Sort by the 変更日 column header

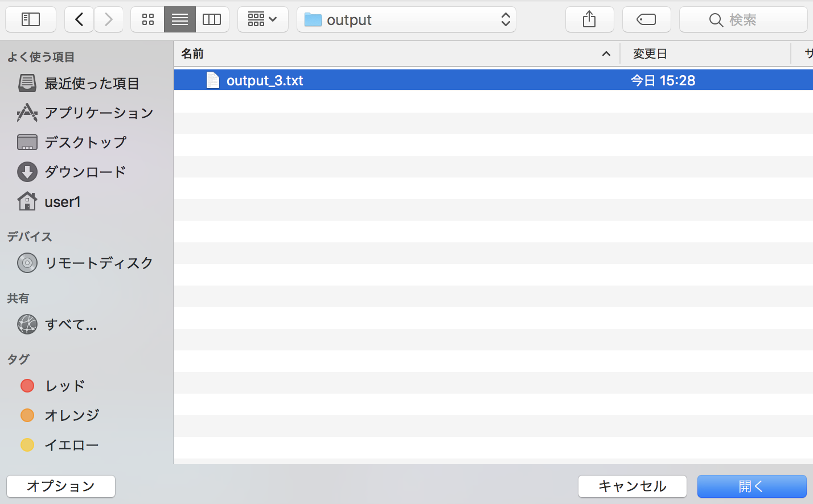click(x=705, y=53)
